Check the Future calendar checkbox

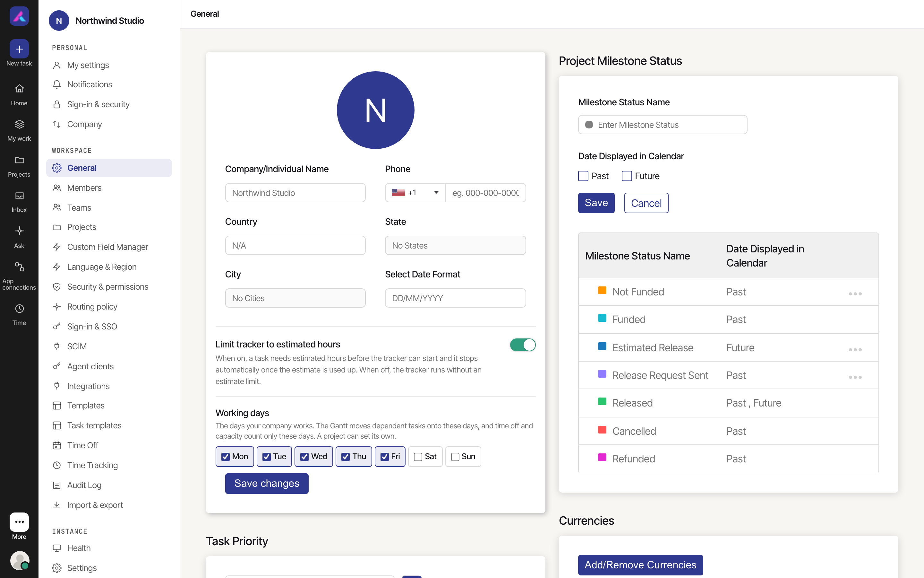[627, 176]
